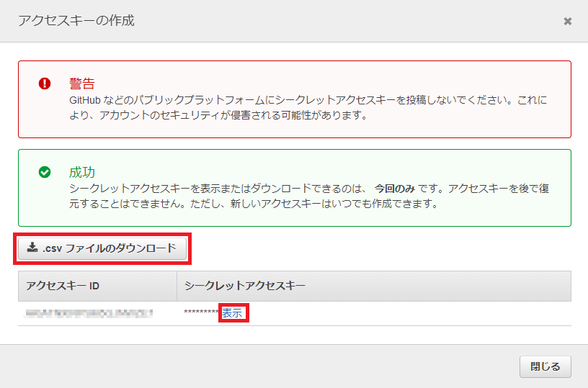Click the red warning exclamation icon

click(x=45, y=84)
